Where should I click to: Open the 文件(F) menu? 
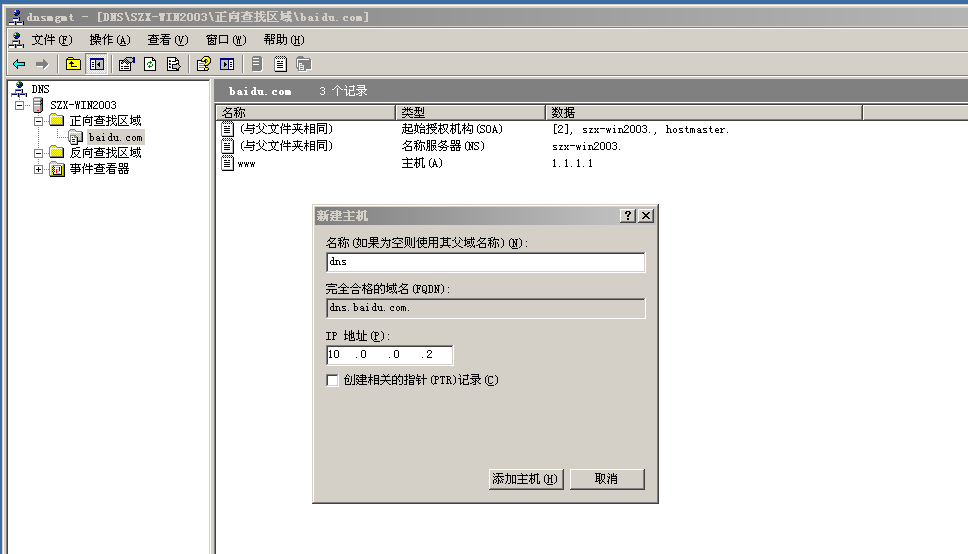(x=52, y=40)
